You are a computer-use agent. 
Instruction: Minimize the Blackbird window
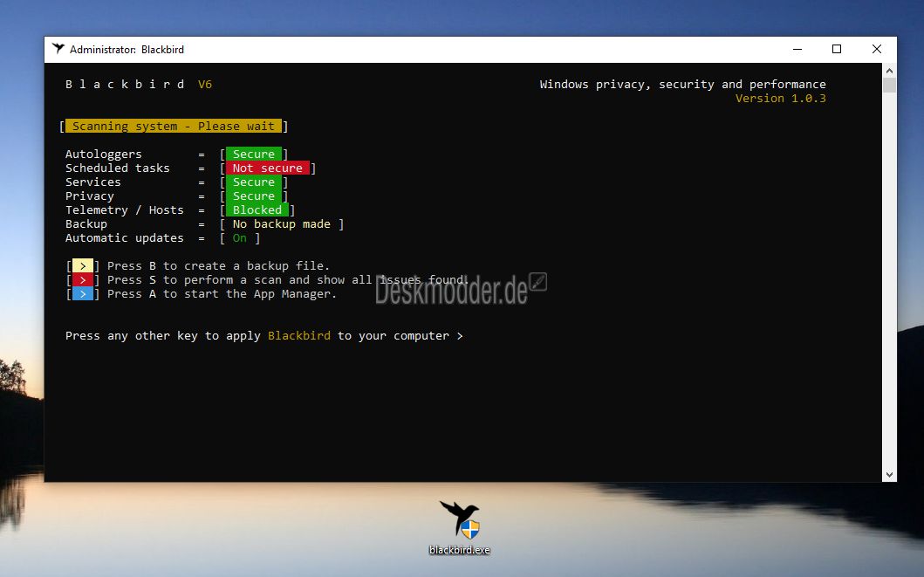click(797, 50)
